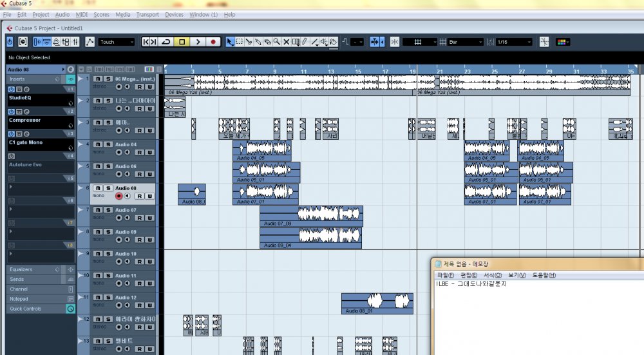Disable record on Audio 08 track

[x=118, y=196]
